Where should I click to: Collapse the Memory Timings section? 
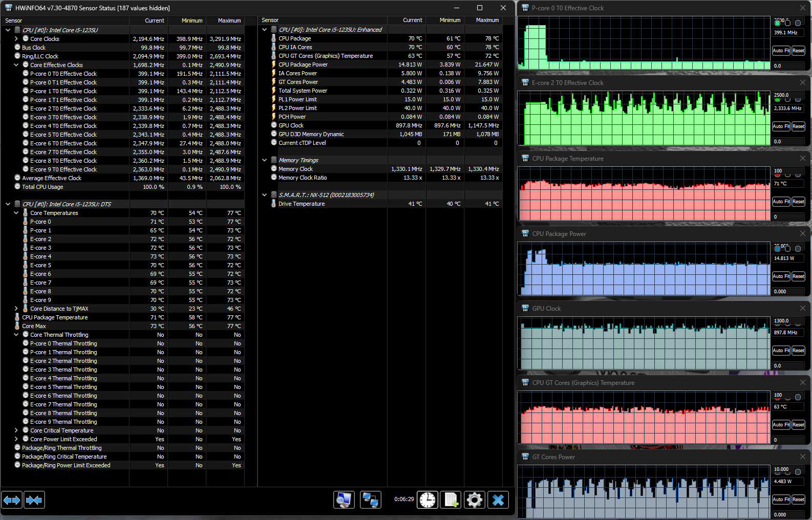(264, 160)
